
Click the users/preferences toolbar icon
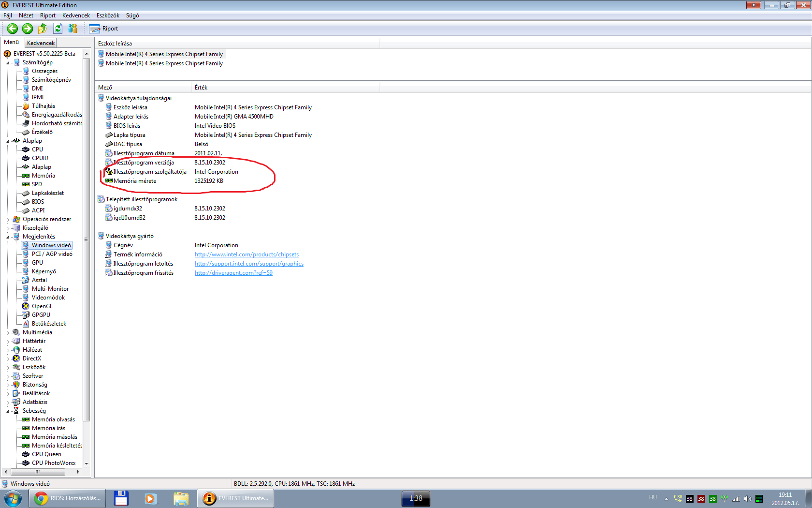coord(73,29)
